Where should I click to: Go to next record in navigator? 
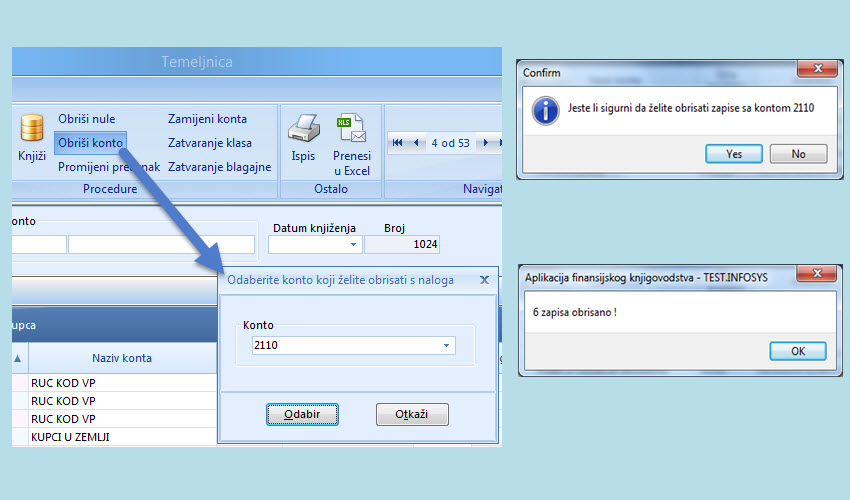(486, 143)
